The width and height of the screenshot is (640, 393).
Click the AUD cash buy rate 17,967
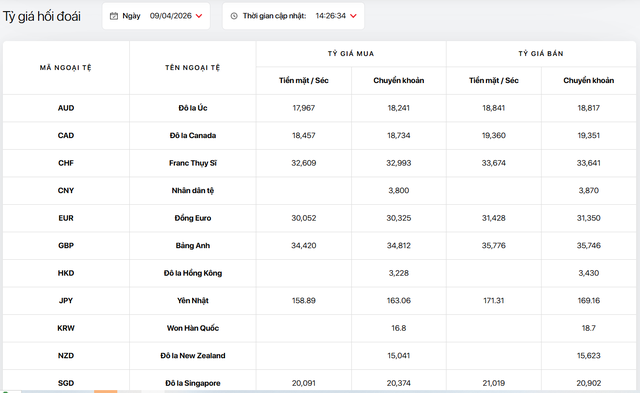(x=304, y=108)
